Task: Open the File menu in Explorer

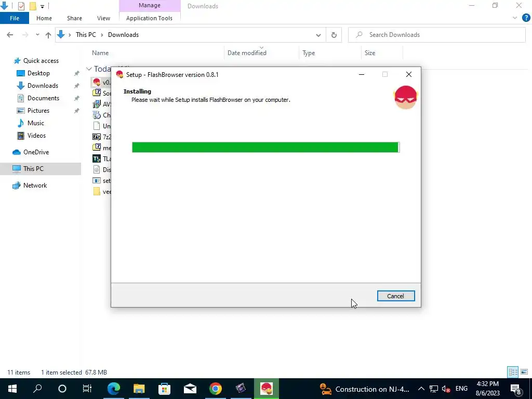Action: point(14,18)
